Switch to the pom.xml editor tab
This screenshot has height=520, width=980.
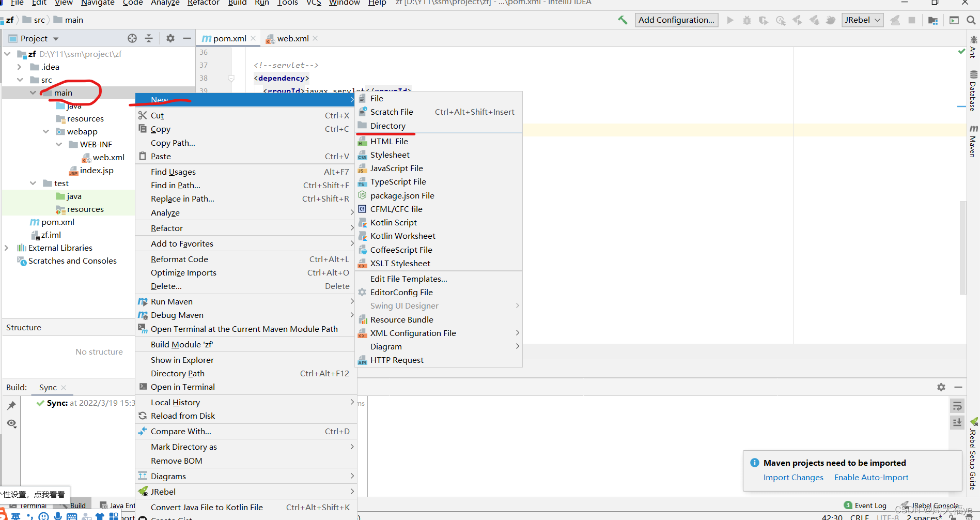[229, 38]
